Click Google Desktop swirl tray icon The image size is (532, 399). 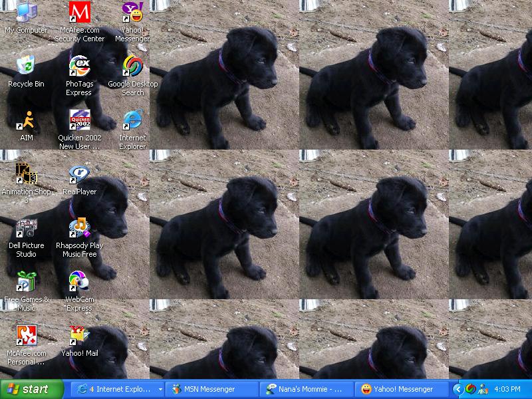click(x=470, y=389)
